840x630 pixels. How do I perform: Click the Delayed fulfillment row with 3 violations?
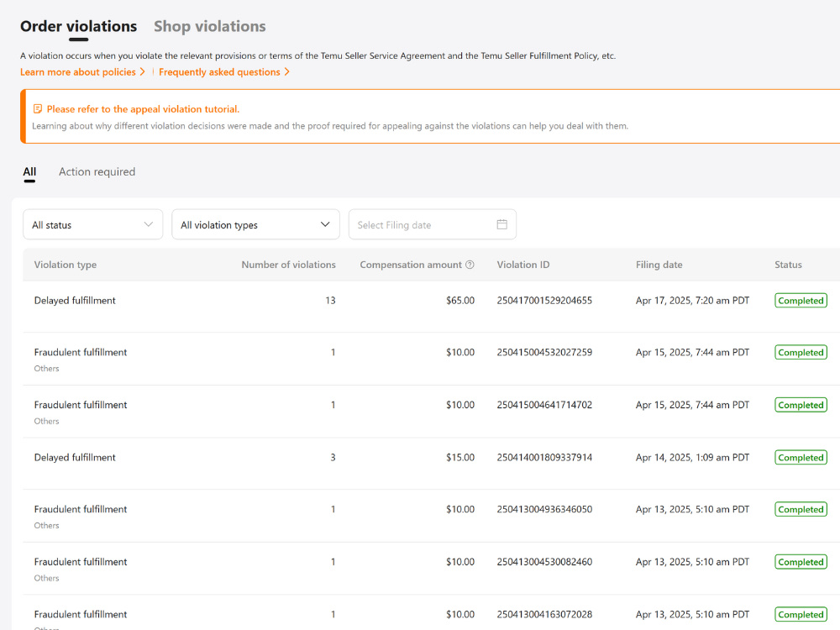point(431,464)
